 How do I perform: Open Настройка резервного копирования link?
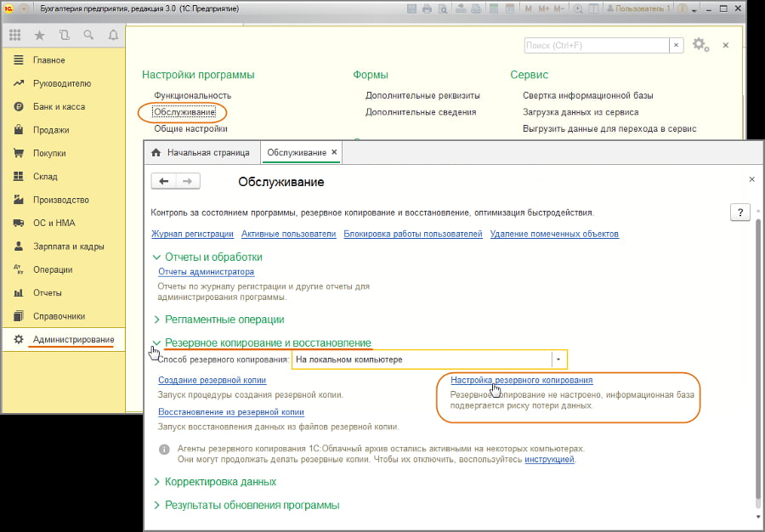coord(521,381)
